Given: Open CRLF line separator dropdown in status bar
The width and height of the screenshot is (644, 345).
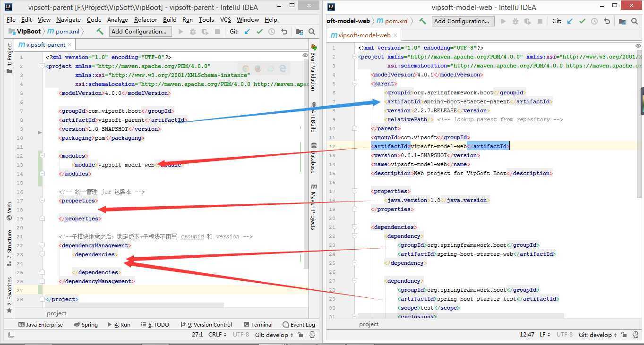Looking at the screenshot, I should click(218, 335).
